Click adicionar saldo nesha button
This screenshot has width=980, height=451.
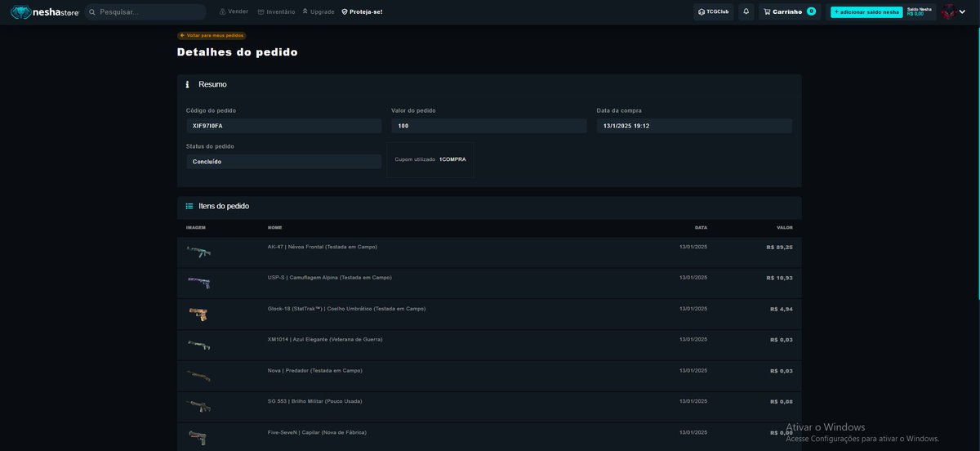[x=866, y=12]
